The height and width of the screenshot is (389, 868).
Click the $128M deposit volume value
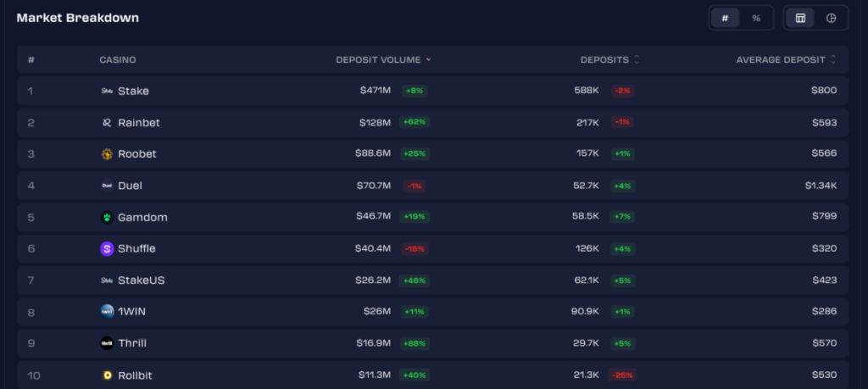[375, 123]
